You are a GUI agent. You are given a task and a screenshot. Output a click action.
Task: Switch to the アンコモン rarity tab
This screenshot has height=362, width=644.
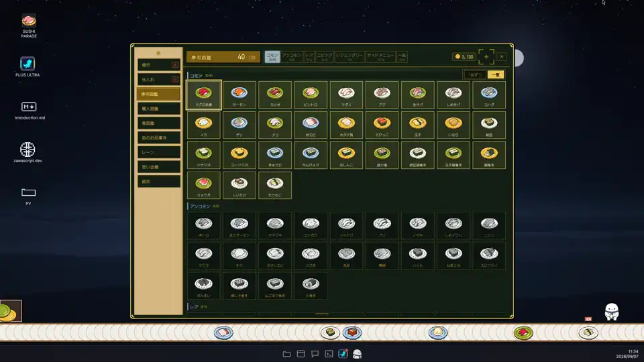tap(292, 56)
